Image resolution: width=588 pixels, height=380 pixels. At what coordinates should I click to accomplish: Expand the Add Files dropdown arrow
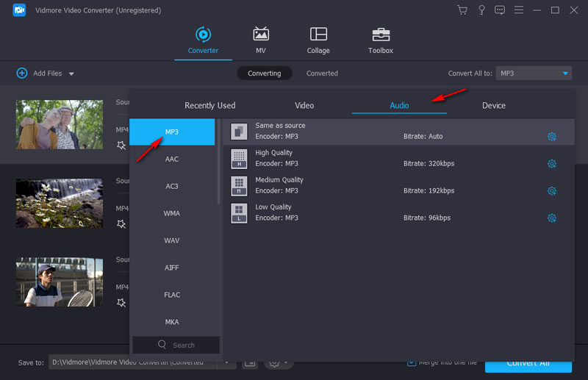point(71,74)
